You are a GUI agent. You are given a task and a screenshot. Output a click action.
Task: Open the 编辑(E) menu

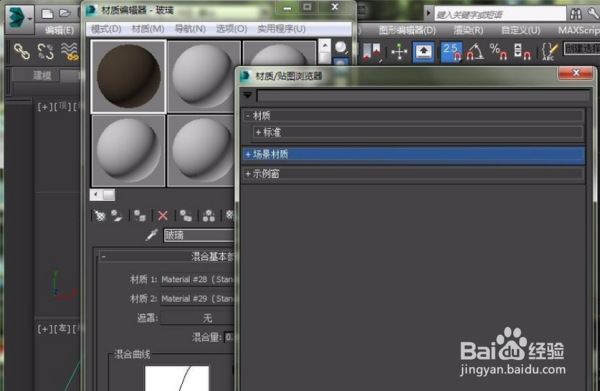[60, 30]
